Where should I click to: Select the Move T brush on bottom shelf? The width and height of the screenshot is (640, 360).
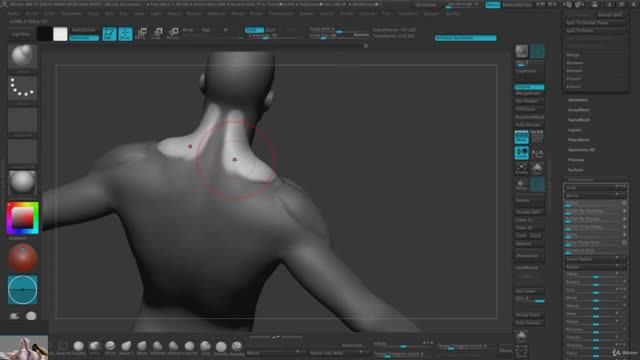click(x=126, y=347)
